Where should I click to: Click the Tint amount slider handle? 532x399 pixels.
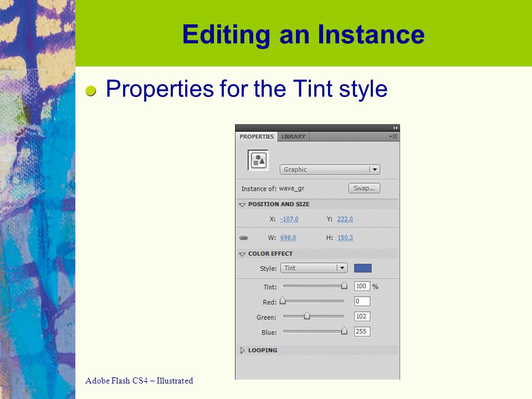point(344,285)
